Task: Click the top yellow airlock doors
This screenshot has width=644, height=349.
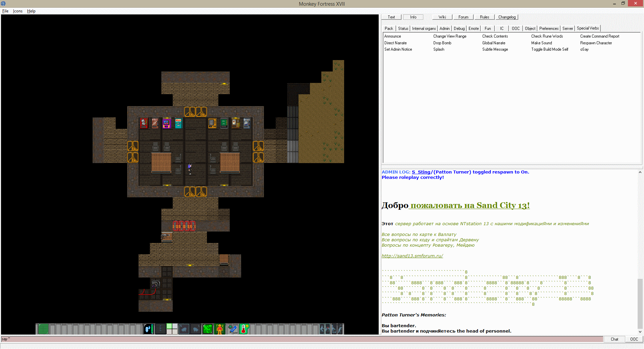Action: click(x=196, y=112)
